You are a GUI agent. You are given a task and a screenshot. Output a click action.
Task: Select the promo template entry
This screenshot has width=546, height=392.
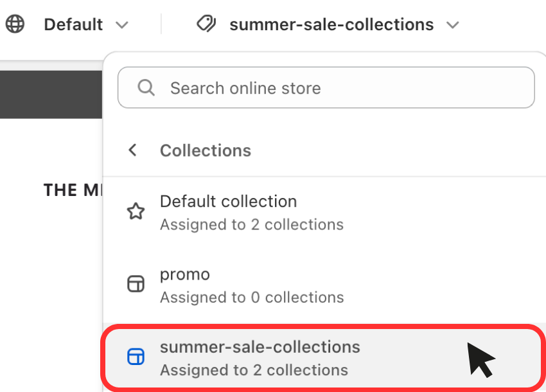tap(324, 285)
